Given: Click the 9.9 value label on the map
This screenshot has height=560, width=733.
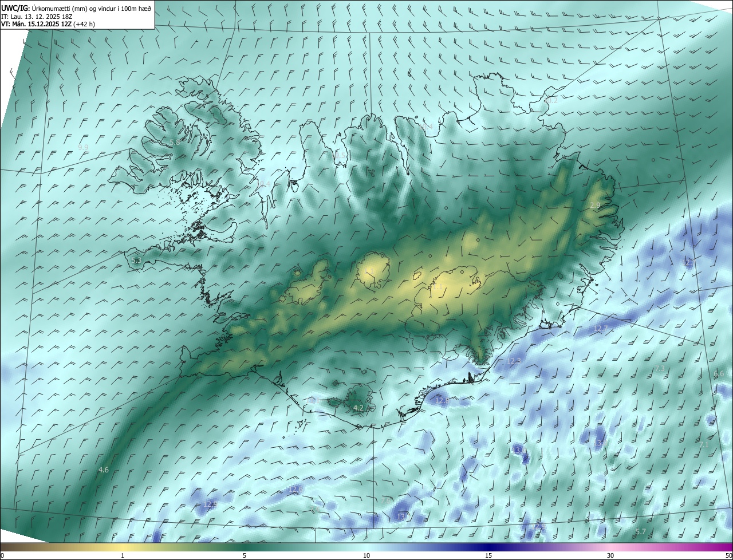Looking at the screenshot, I should click(x=83, y=147).
